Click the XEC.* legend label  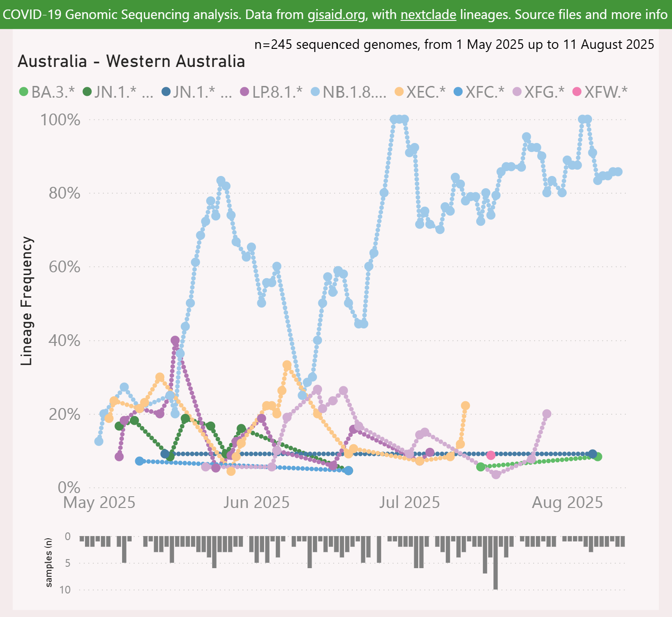coord(425,92)
